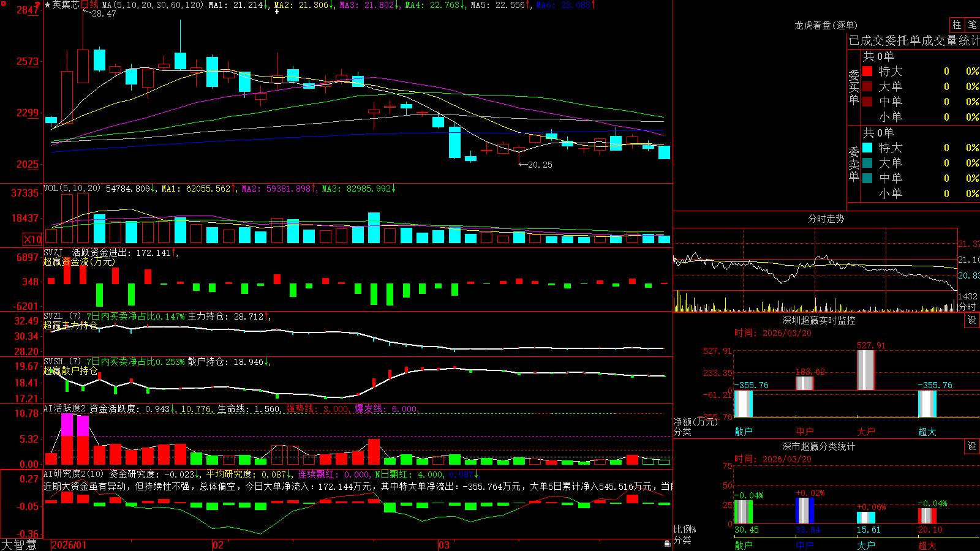
Task: Click the X10 volume scale icon
Action: tap(32, 239)
